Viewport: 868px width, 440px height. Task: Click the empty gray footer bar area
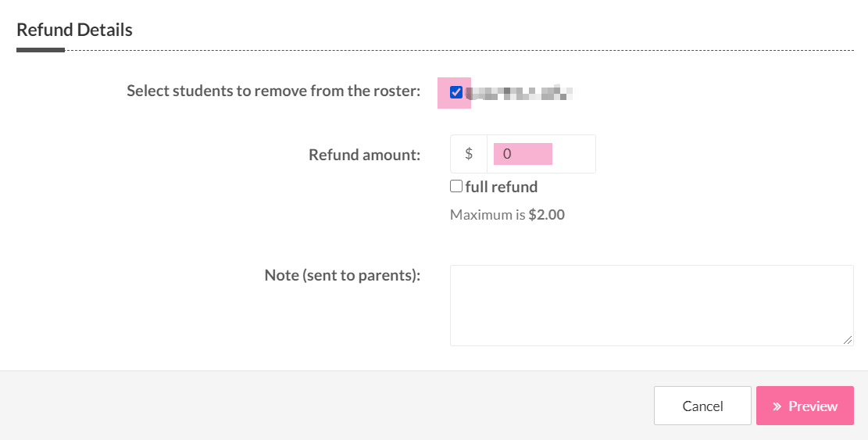point(313,406)
